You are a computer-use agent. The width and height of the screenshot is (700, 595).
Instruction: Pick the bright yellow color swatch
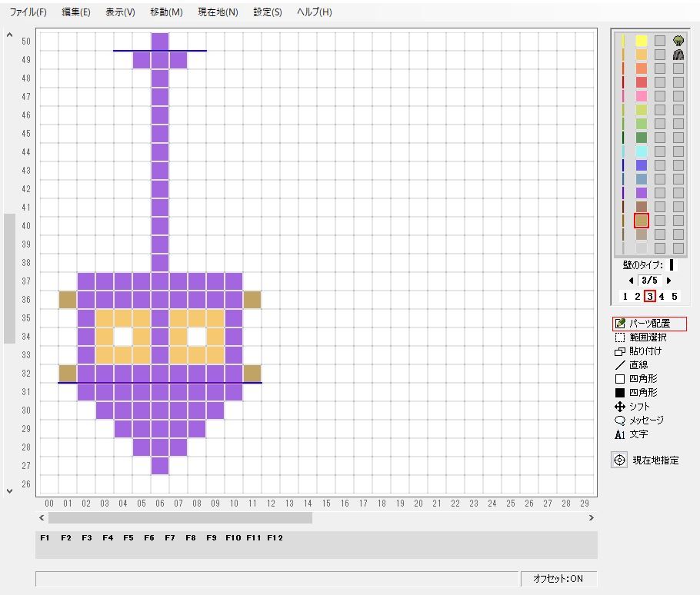coord(642,41)
